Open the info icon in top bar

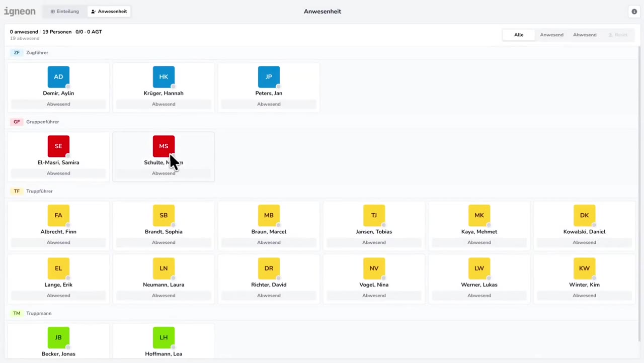[x=634, y=12]
